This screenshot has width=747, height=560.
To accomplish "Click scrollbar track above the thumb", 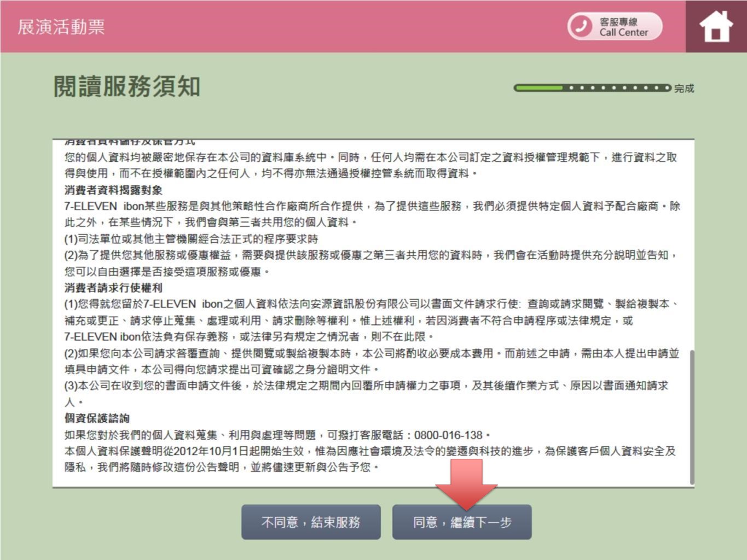I will click(x=692, y=246).
